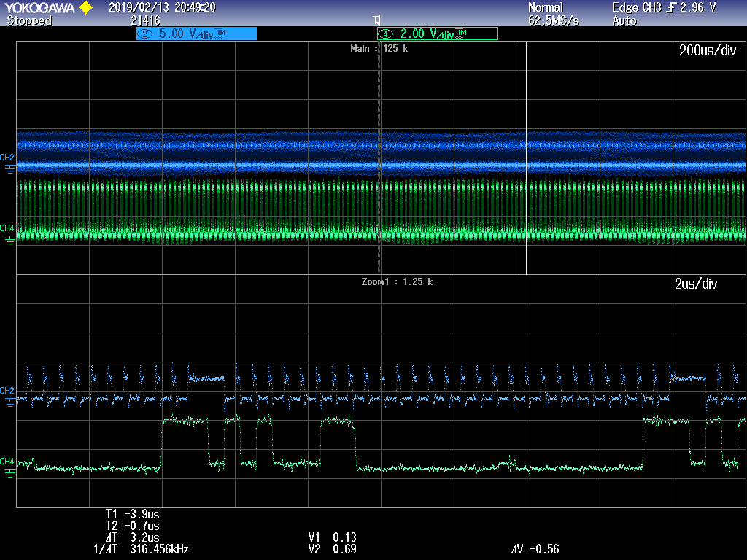The width and height of the screenshot is (747, 560).
Task: Click the ΔT 3.2us readout
Action: click(133, 537)
